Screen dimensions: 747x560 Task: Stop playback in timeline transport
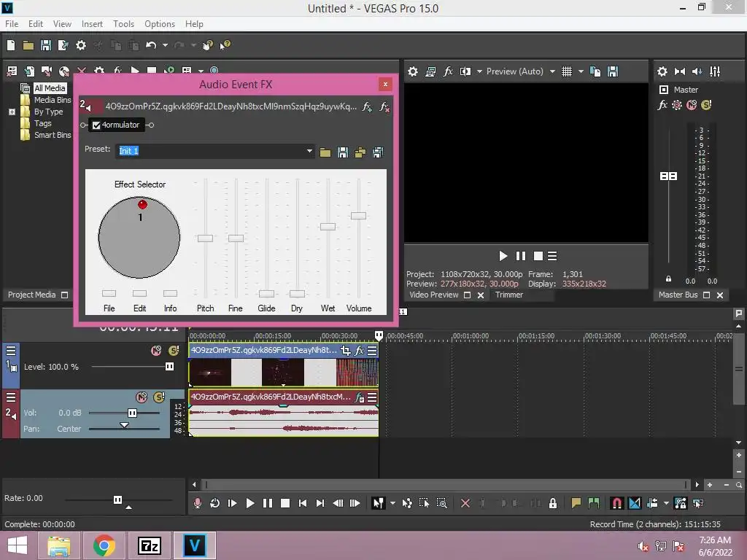pyautogui.click(x=285, y=503)
